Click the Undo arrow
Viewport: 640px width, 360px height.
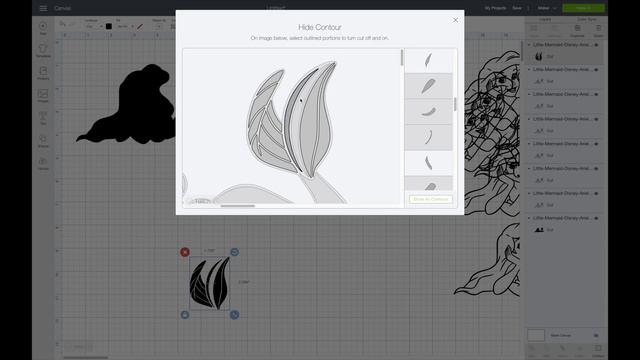62,24
